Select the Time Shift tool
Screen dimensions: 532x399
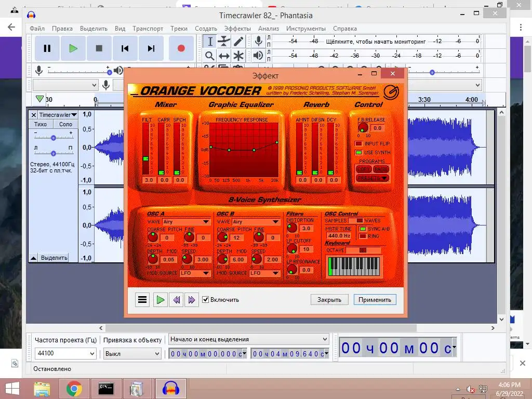click(x=224, y=56)
